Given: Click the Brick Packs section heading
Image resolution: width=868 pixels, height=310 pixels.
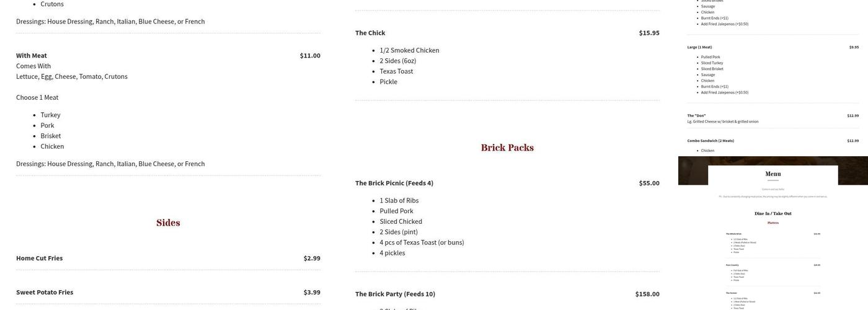Looking at the screenshot, I should (507, 148).
